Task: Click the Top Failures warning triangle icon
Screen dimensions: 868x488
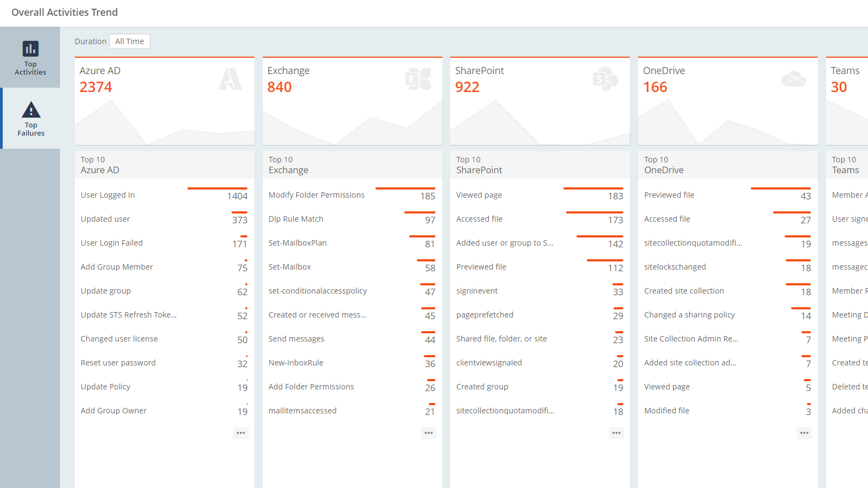Action: coord(31,109)
